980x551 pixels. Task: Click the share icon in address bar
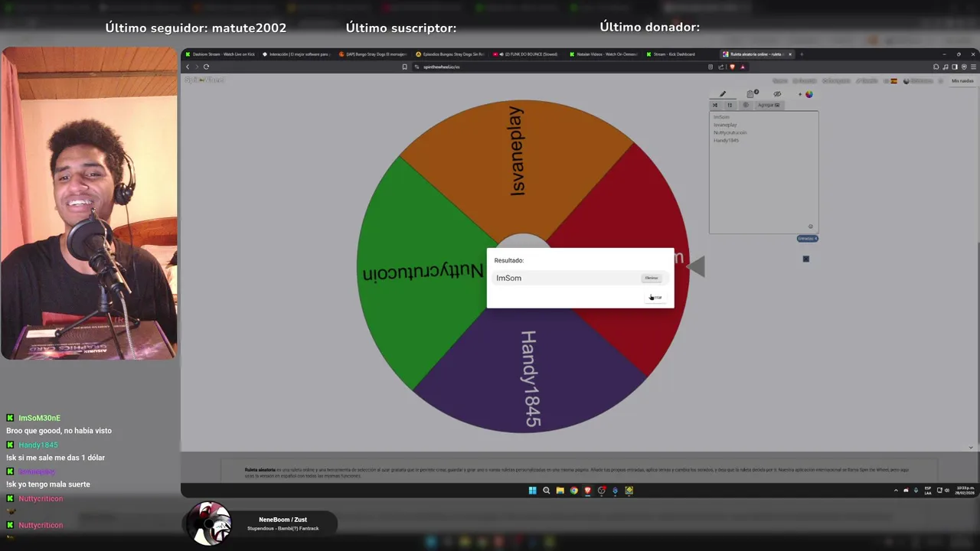[x=720, y=67]
